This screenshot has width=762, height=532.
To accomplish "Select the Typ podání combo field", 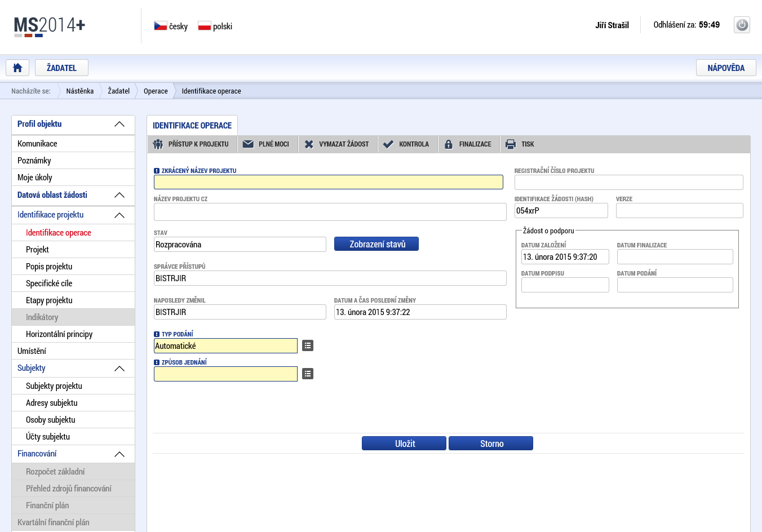I will [x=225, y=345].
